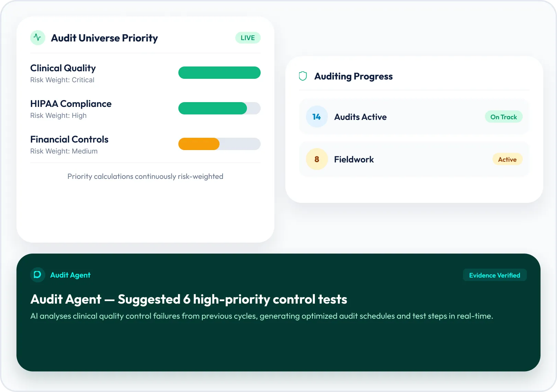Click the Audit Agent chat bubble icon

(x=38, y=275)
